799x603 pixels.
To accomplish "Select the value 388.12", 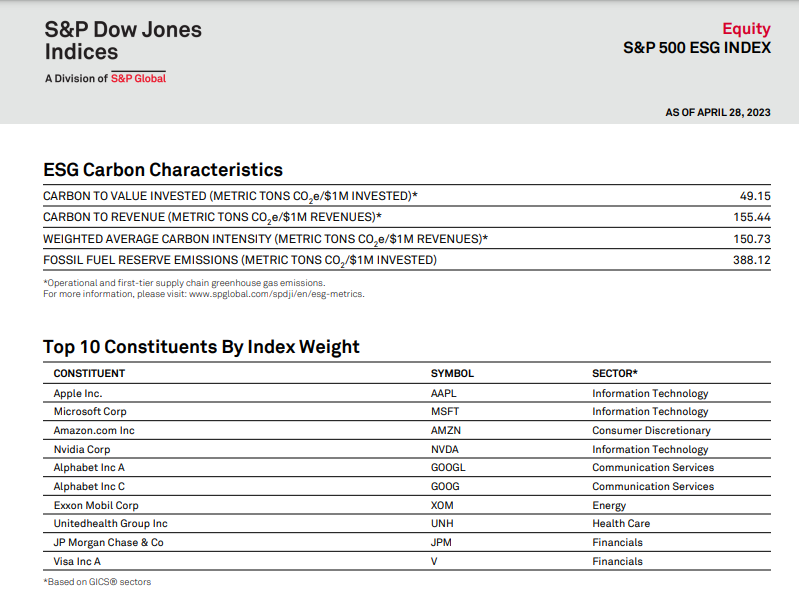I will click(752, 260).
